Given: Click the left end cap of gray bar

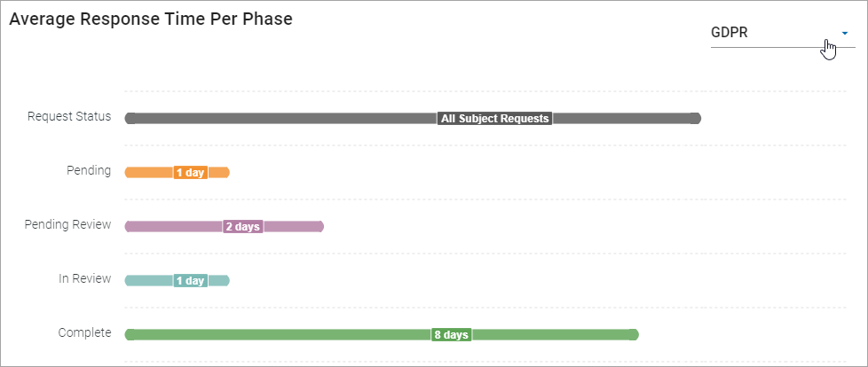Looking at the screenshot, I should pos(130,119).
